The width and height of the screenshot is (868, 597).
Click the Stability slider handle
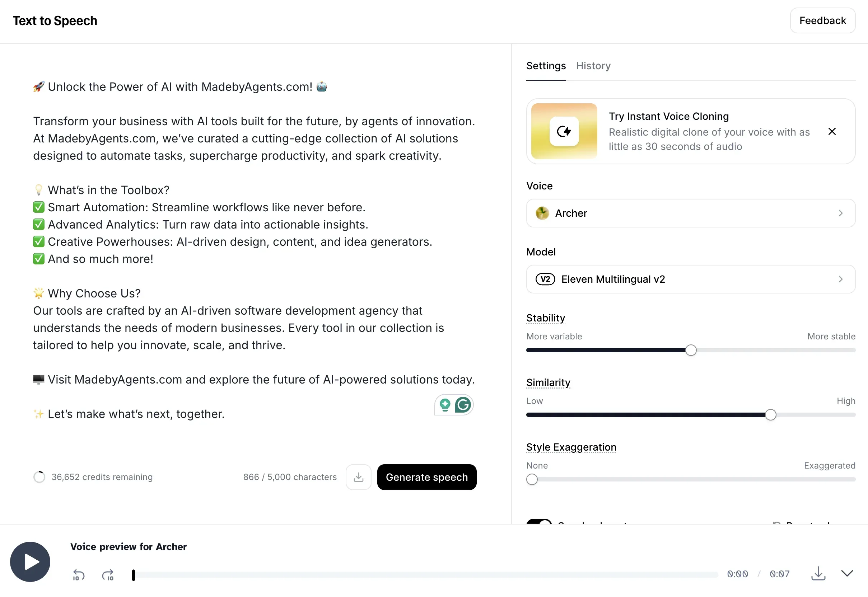click(691, 350)
